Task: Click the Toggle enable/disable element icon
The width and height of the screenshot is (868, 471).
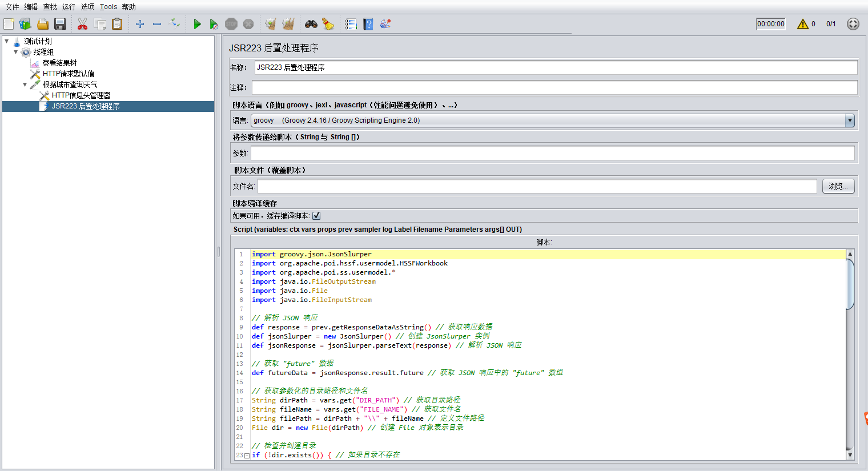Action: 175,24
